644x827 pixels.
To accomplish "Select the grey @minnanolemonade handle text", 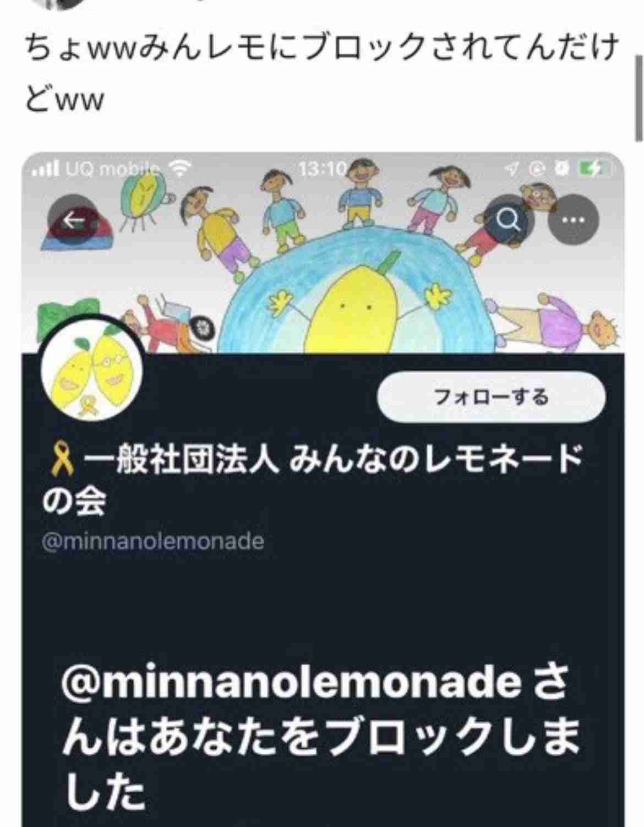I will [154, 541].
